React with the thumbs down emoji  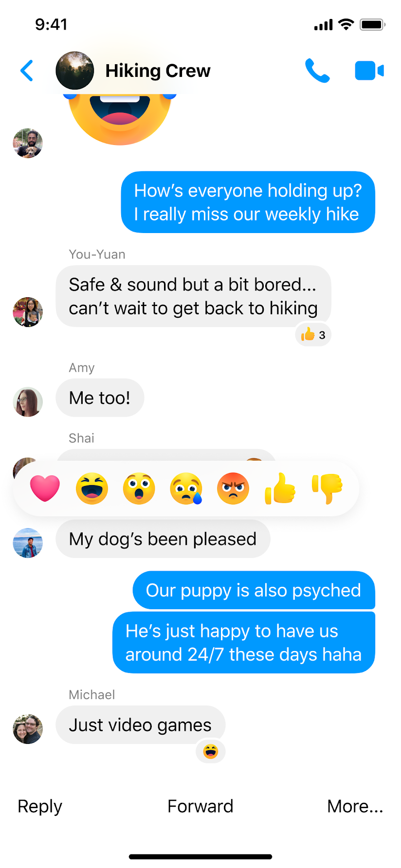pos(328,488)
